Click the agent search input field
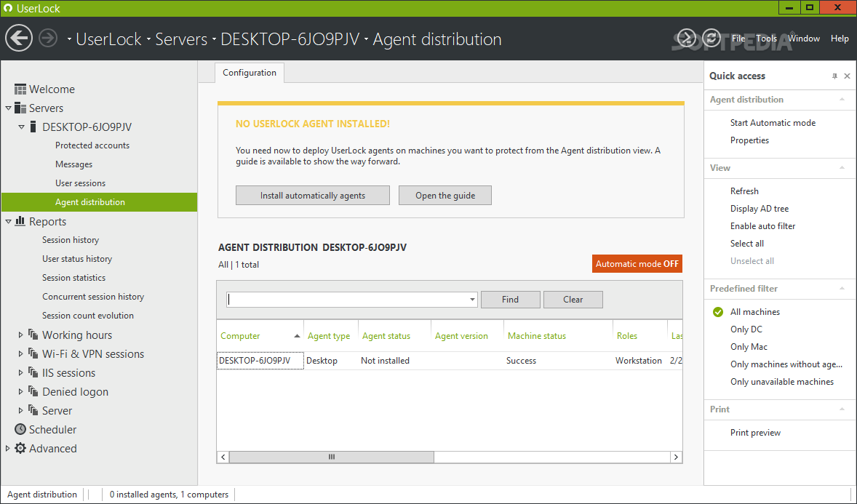 pyautogui.click(x=347, y=300)
